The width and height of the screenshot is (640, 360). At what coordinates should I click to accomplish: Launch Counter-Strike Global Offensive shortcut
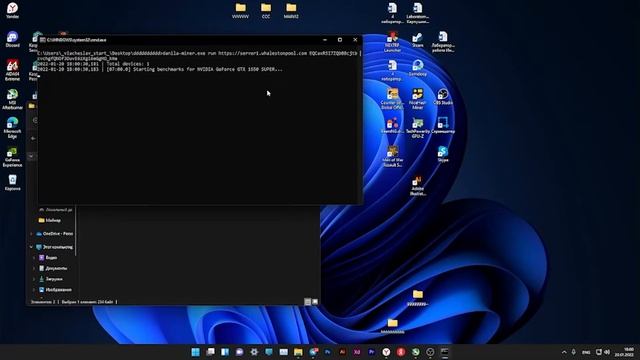pyautogui.click(x=392, y=99)
